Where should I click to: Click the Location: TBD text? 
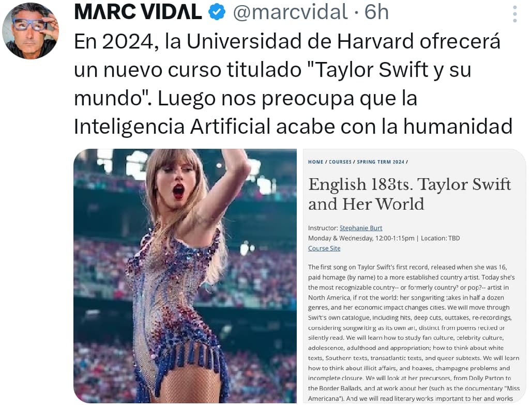click(440, 238)
